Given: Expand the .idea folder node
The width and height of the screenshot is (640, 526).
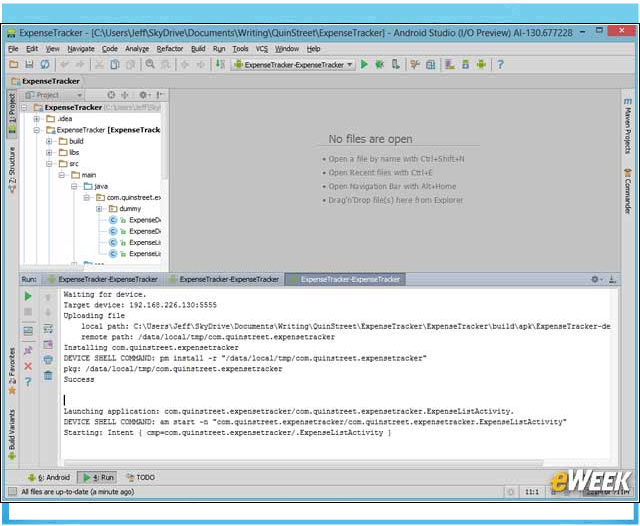Looking at the screenshot, I should (x=36, y=119).
